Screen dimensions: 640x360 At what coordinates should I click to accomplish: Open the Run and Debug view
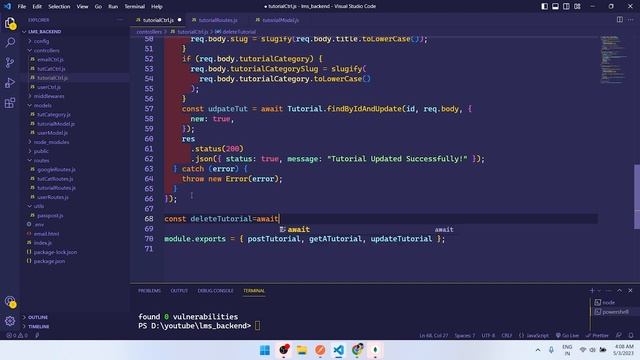tap(10, 82)
